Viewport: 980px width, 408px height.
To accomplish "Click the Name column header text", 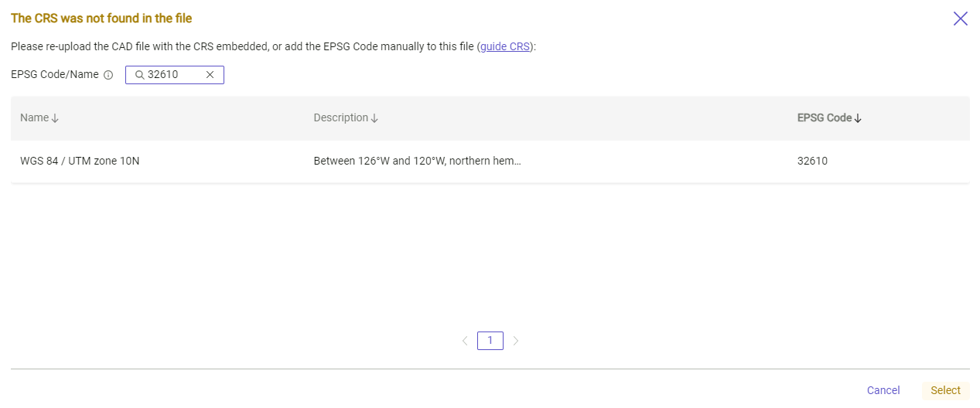I will pyautogui.click(x=34, y=118).
